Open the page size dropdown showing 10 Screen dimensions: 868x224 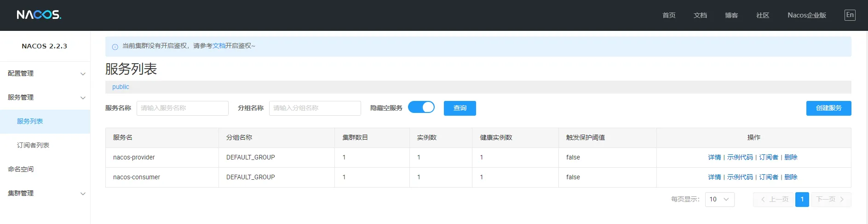pyautogui.click(x=719, y=200)
